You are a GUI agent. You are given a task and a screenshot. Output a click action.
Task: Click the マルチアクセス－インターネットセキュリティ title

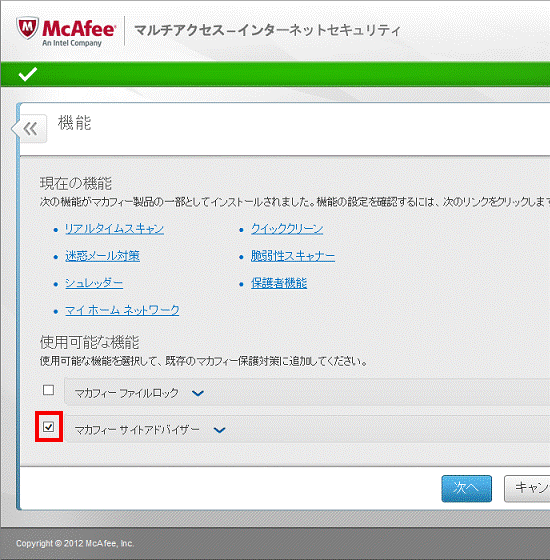click(268, 30)
